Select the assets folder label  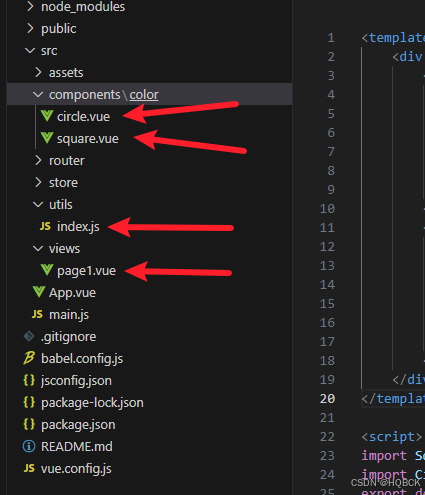point(66,73)
